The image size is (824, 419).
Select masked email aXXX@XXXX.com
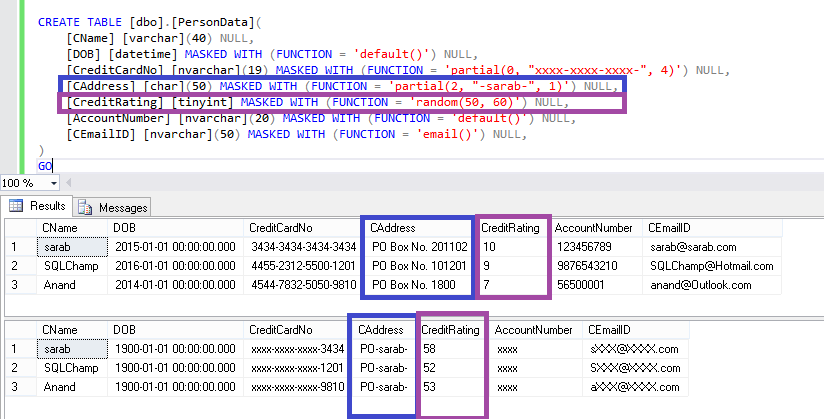coord(636,387)
